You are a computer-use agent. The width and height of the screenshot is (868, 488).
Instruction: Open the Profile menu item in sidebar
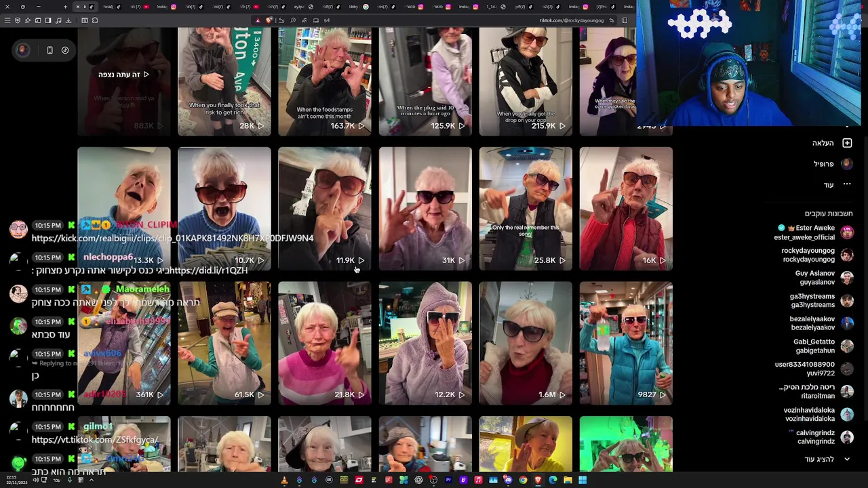(833, 164)
